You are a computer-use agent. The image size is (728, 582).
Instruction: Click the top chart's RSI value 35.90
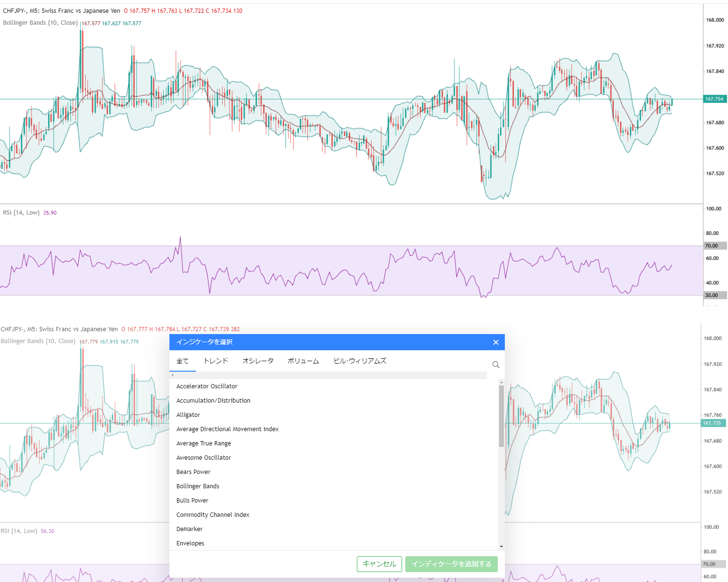tap(50, 213)
